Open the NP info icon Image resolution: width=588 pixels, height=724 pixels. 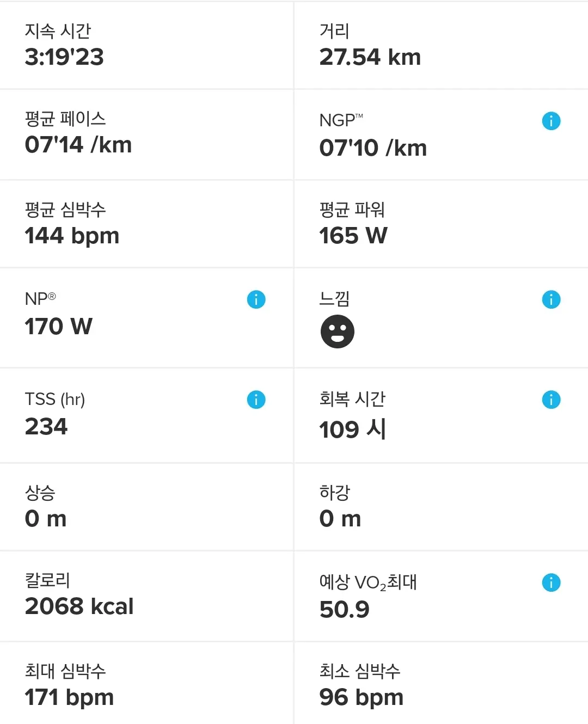256,299
